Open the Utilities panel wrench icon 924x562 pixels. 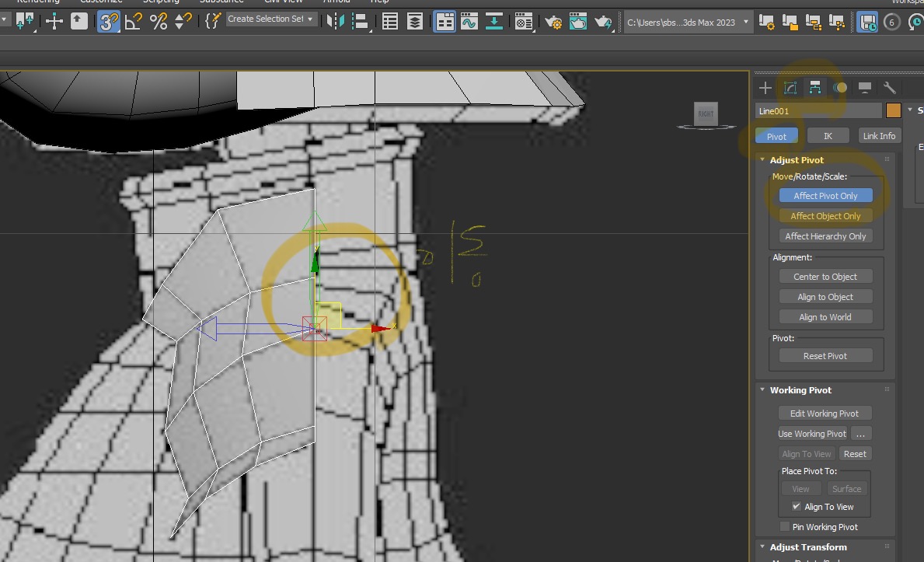[x=890, y=88]
